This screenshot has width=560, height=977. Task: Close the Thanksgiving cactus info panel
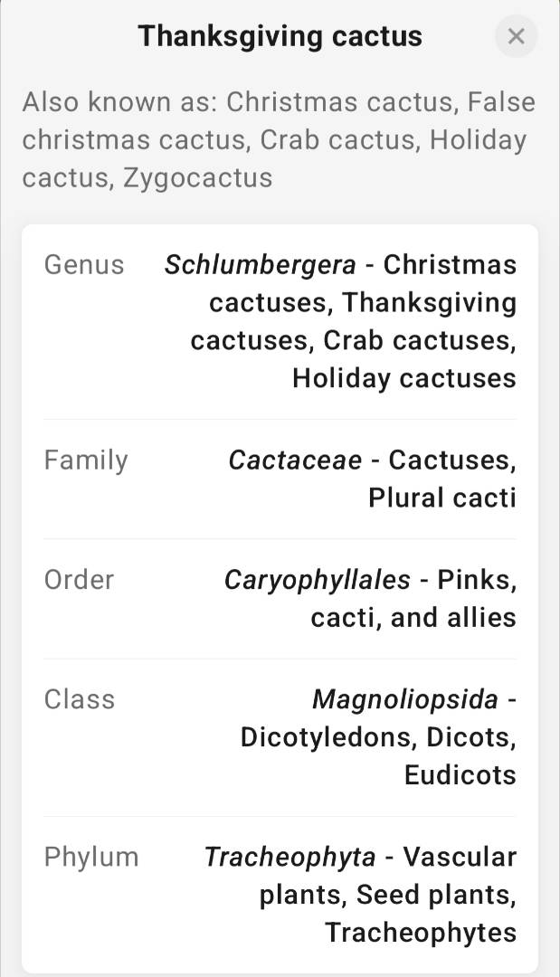(516, 36)
